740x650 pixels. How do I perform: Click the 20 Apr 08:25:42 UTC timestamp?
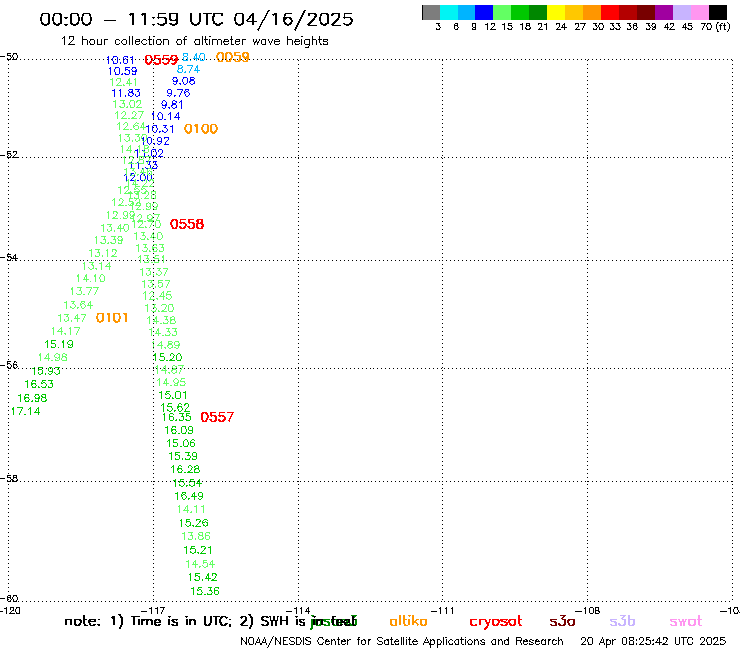[x=653, y=642]
